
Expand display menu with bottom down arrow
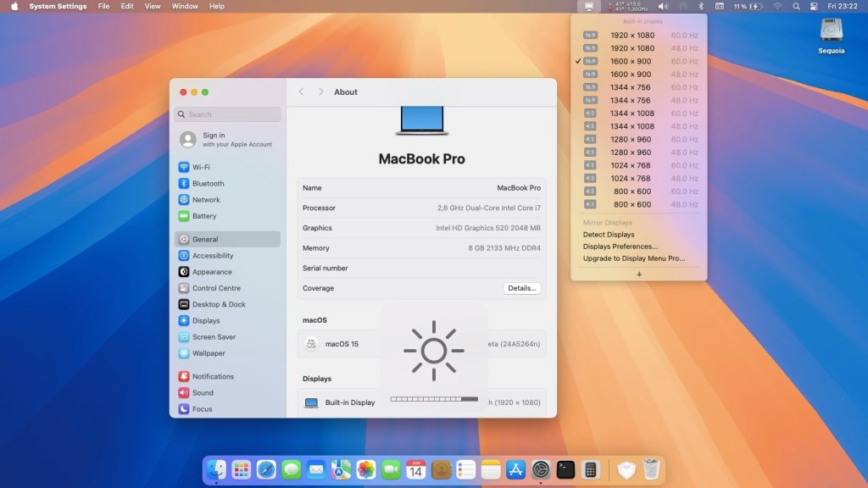coord(639,274)
